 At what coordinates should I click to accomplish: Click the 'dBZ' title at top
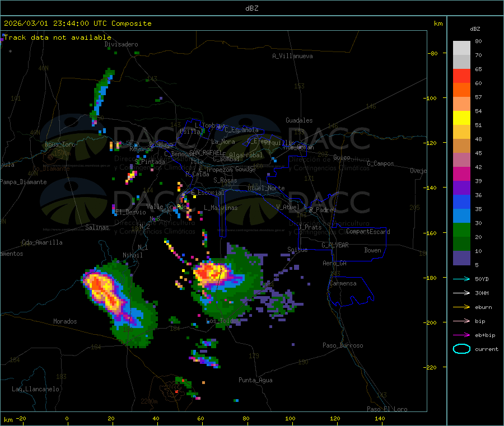pos(252,8)
